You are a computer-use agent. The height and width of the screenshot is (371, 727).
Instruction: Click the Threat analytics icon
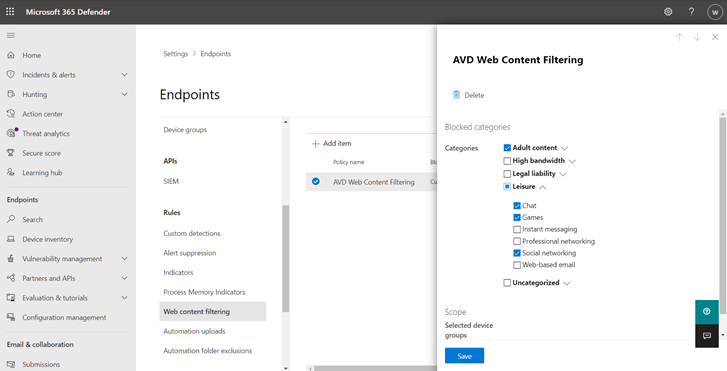(12, 133)
